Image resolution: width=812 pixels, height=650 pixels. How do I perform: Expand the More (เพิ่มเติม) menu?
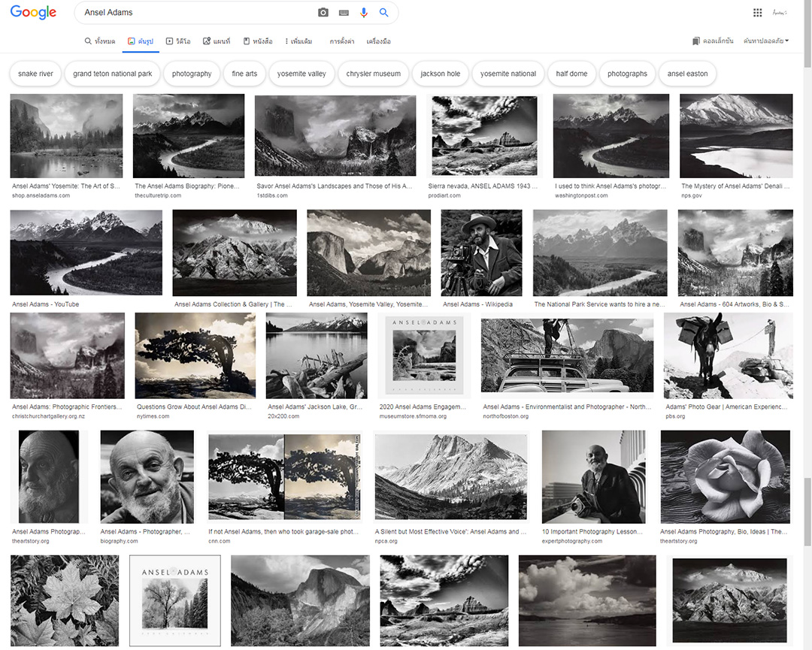298,41
